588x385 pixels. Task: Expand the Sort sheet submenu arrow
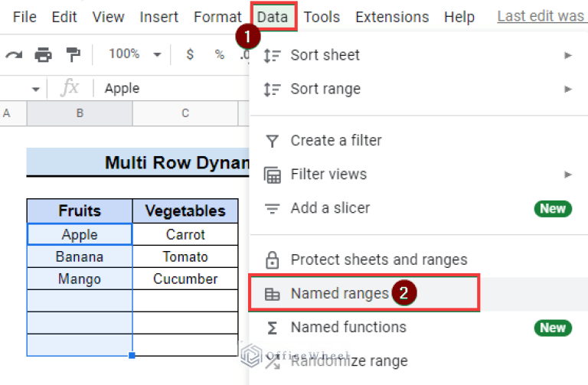click(568, 55)
